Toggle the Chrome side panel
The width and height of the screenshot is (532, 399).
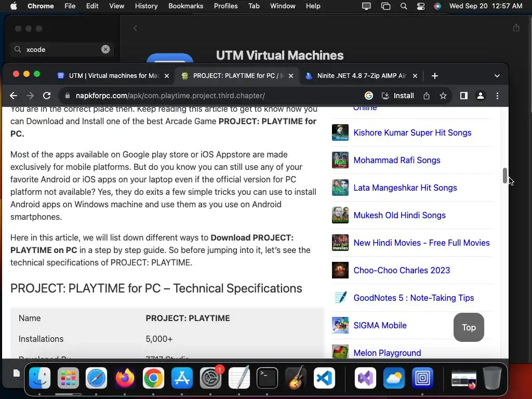coord(464,96)
